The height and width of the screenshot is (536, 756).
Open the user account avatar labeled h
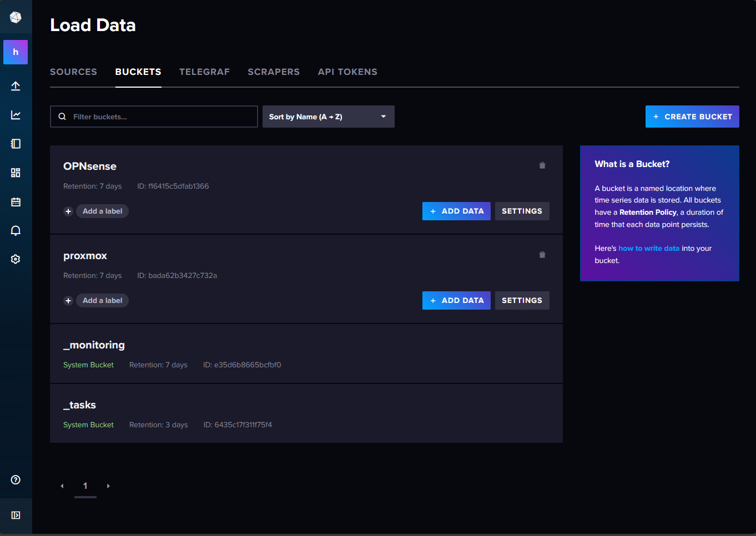[x=16, y=52]
